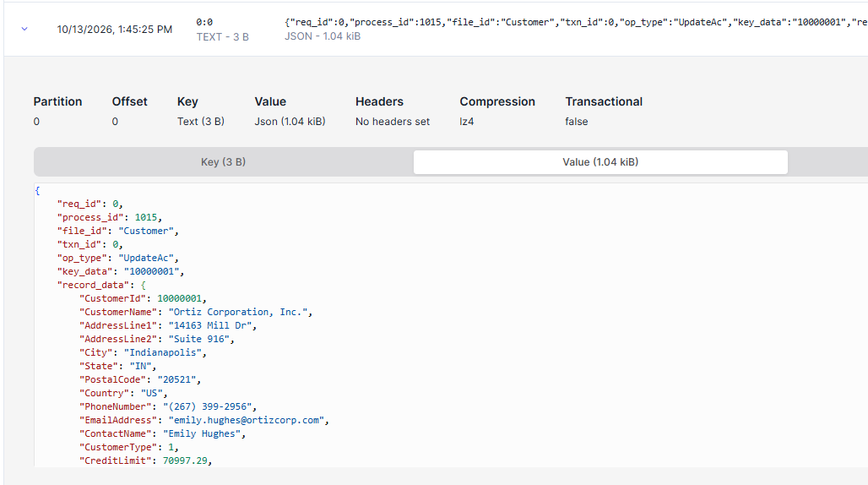
Task: Click the message value preview JSON string
Action: (x=576, y=22)
